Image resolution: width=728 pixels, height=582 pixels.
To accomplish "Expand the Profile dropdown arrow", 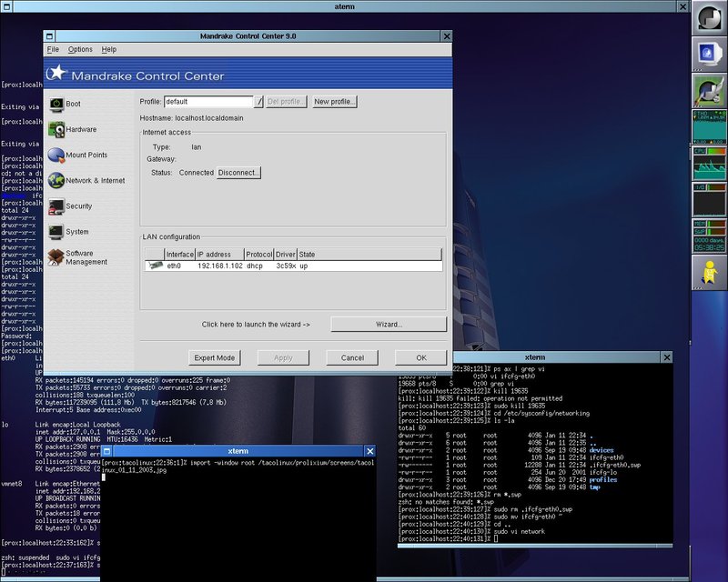I will point(258,102).
